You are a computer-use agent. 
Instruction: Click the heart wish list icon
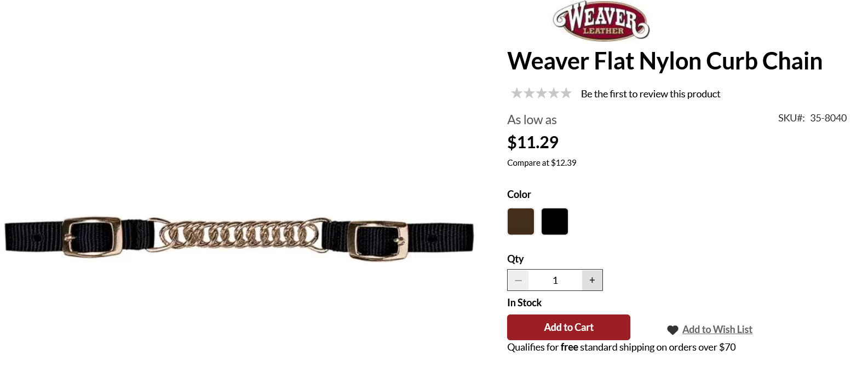[x=672, y=330]
